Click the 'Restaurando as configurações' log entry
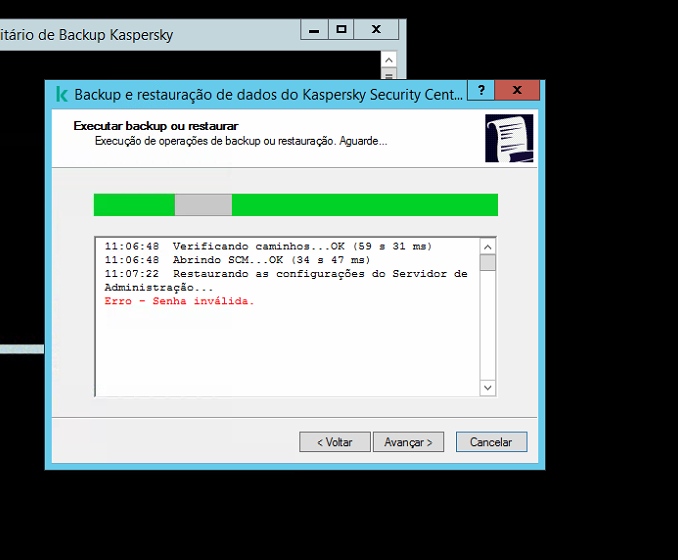This screenshot has height=560, width=678. coord(286,281)
